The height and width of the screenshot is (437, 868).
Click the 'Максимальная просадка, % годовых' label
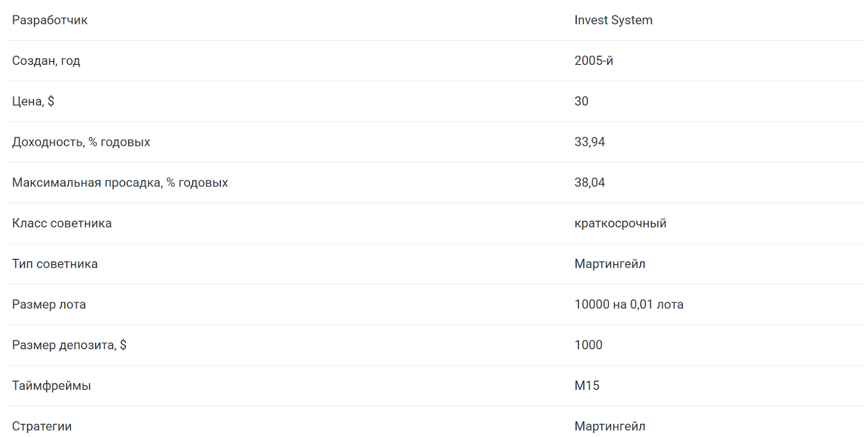point(120,183)
